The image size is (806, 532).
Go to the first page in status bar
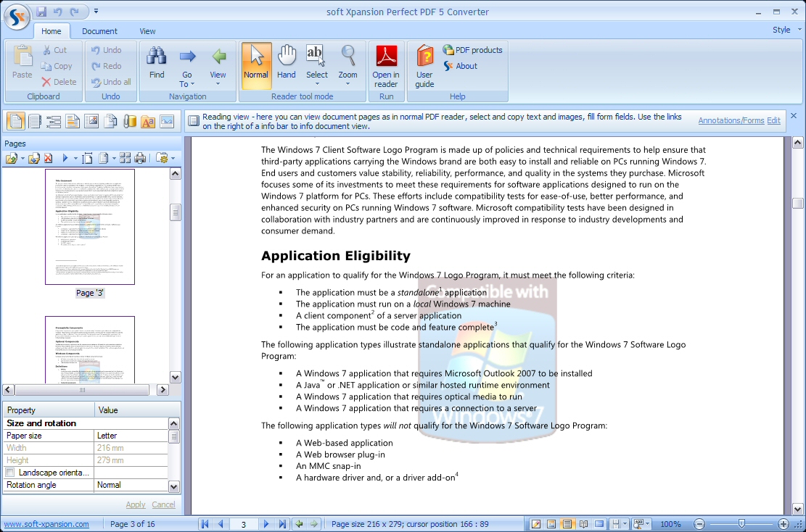(205, 524)
